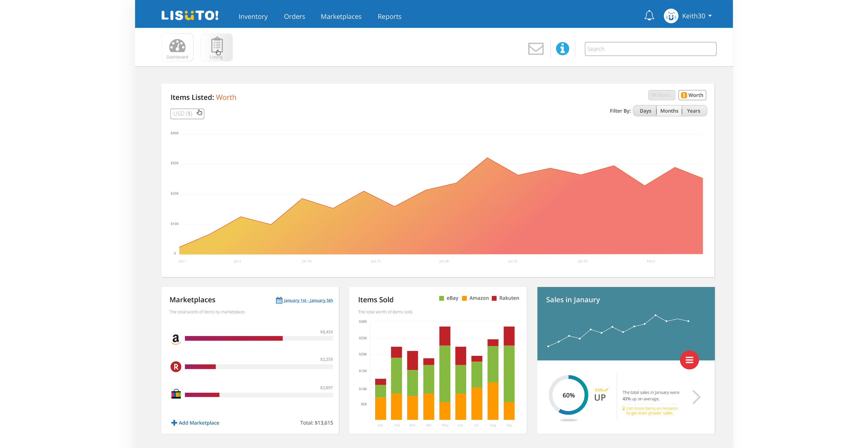
Task: Open the Inventory menu
Action: point(253,17)
